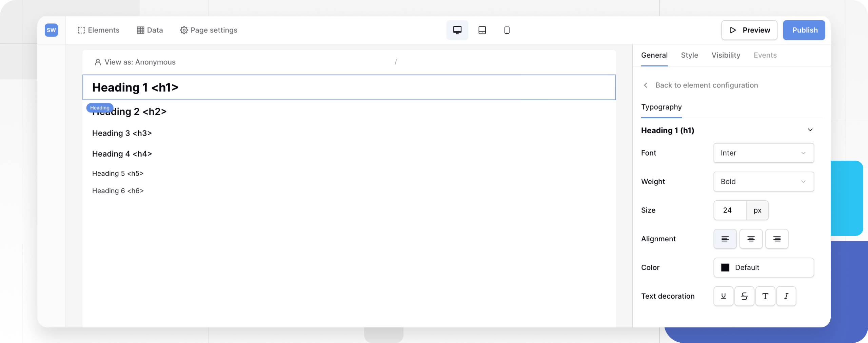Viewport: 868px width, 343px height.
Task: Apply strikethrough text decoration
Action: (744, 296)
